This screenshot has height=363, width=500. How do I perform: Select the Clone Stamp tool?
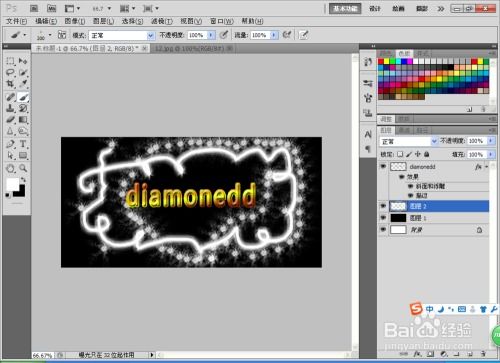[10, 108]
